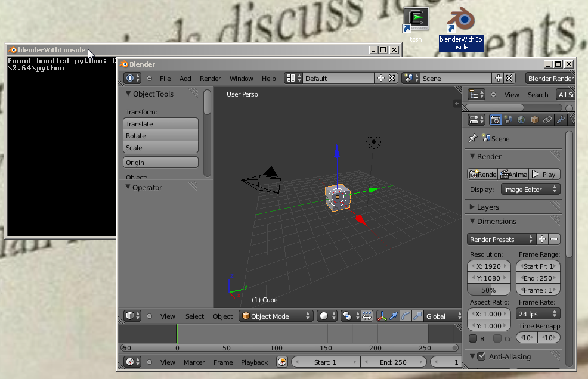Open Object Constraints chain-link icon
The image size is (588, 379).
point(547,120)
